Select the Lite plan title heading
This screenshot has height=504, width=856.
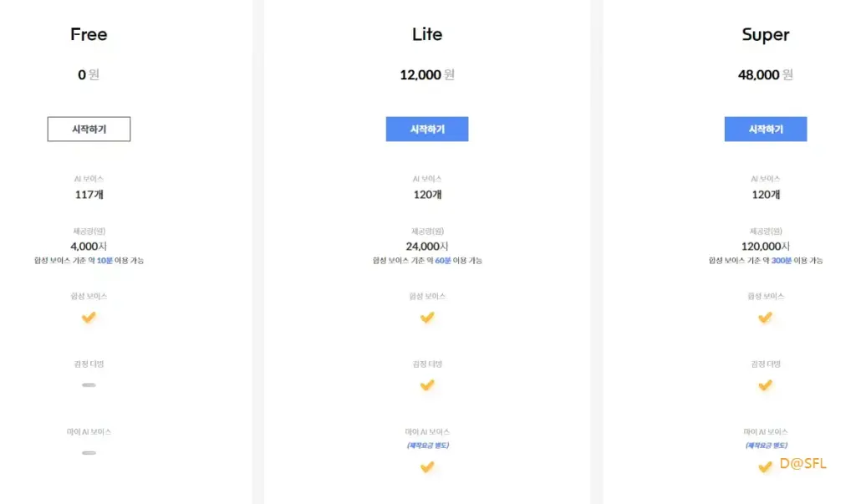pyautogui.click(x=427, y=34)
